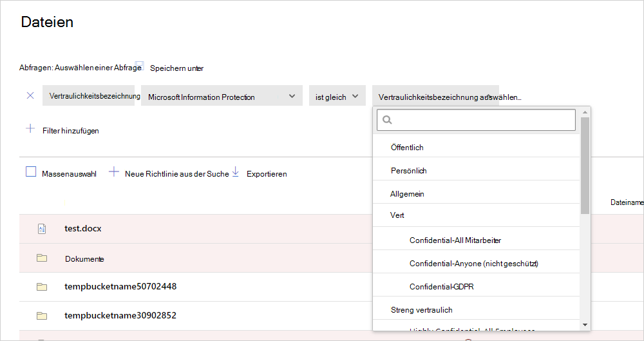Viewport: 644px width, 341px height.
Task: Select Öffentlich from the label list
Action: click(x=476, y=147)
